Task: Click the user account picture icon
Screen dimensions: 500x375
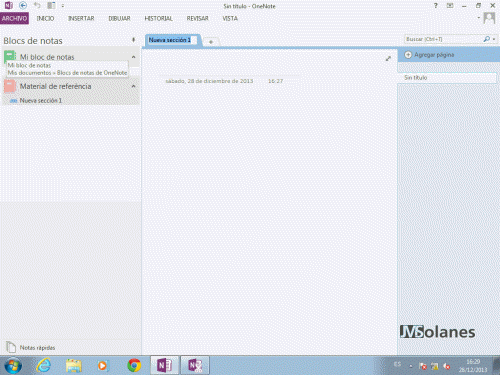Action: point(489,18)
